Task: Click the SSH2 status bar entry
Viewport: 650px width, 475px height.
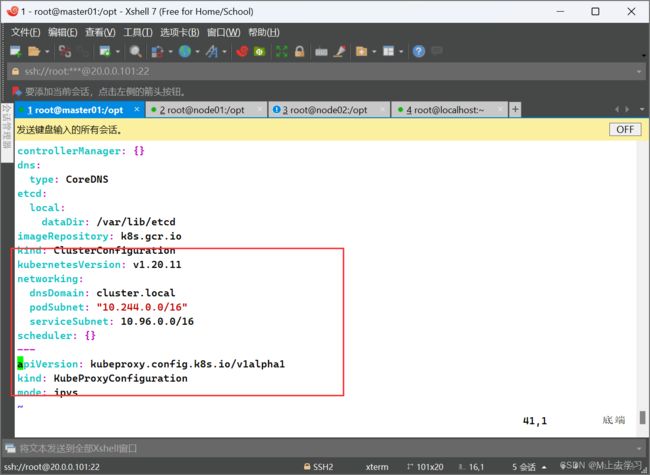Action: click(x=318, y=467)
